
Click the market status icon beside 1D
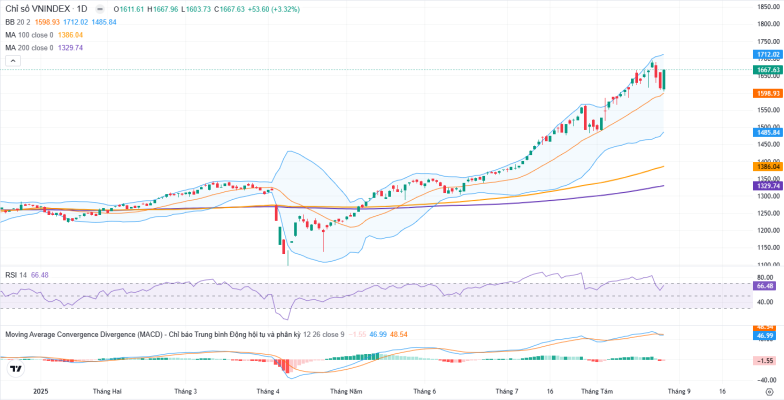point(100,9)
